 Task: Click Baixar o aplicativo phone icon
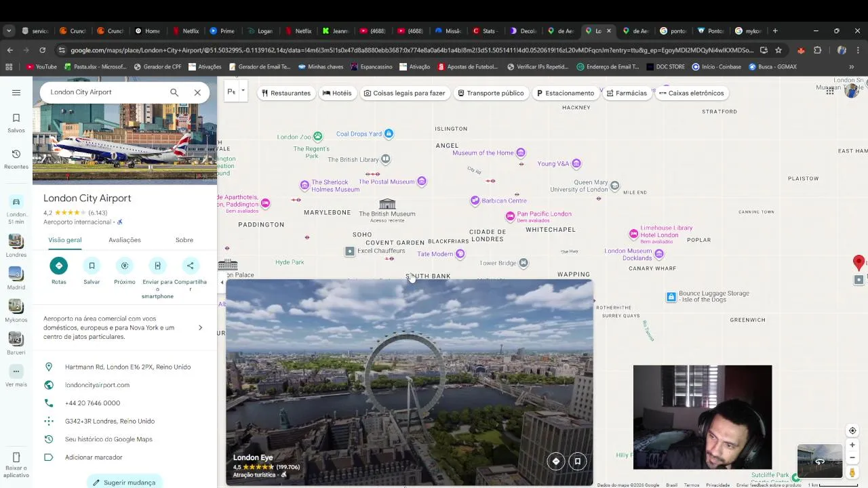tap(16, 457)
